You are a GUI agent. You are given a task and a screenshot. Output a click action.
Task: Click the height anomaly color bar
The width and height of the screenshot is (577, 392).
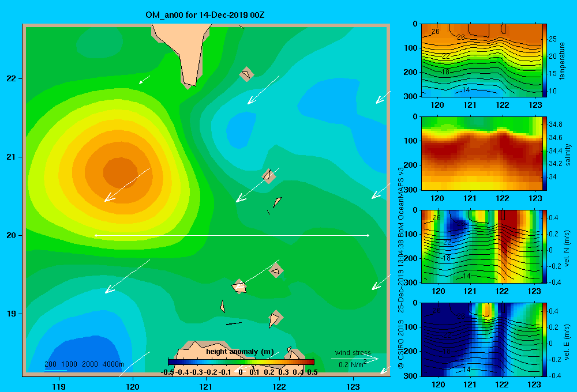(x=241, y=362)
